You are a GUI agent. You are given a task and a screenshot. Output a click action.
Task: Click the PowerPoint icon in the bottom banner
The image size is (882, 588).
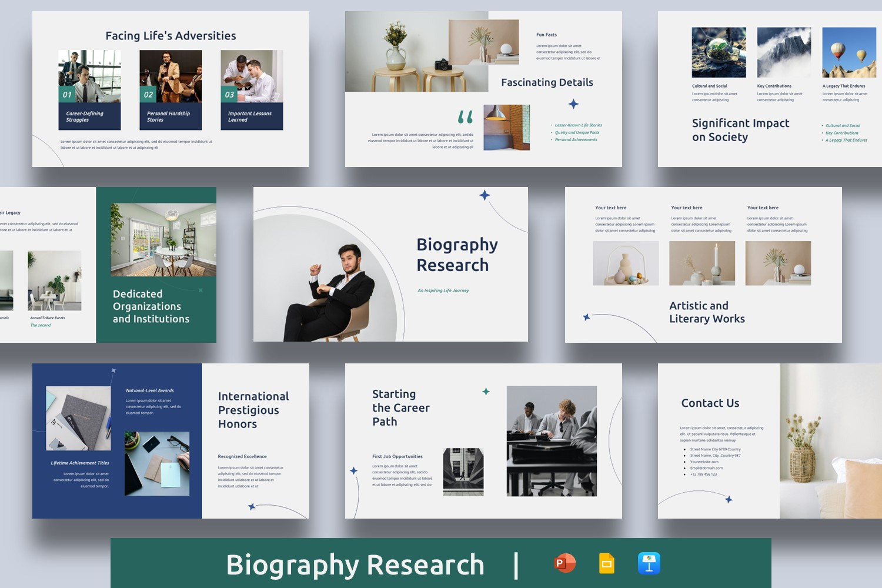coord(564,563)
